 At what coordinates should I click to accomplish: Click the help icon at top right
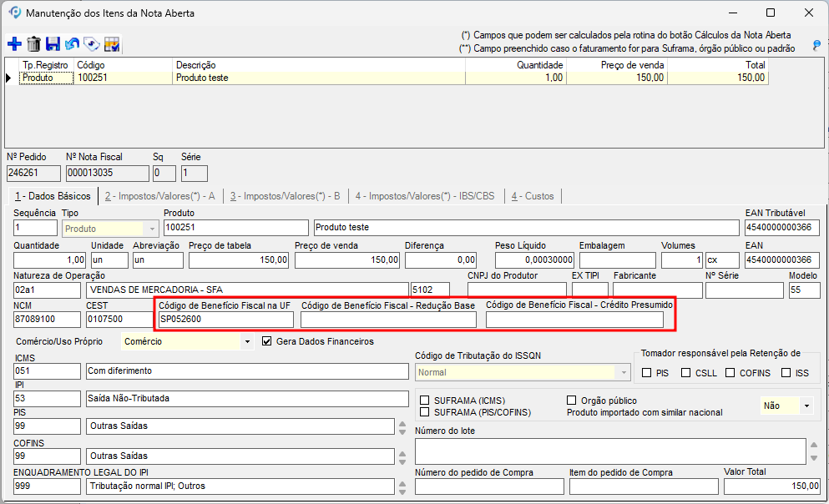(x=816, y=45)
